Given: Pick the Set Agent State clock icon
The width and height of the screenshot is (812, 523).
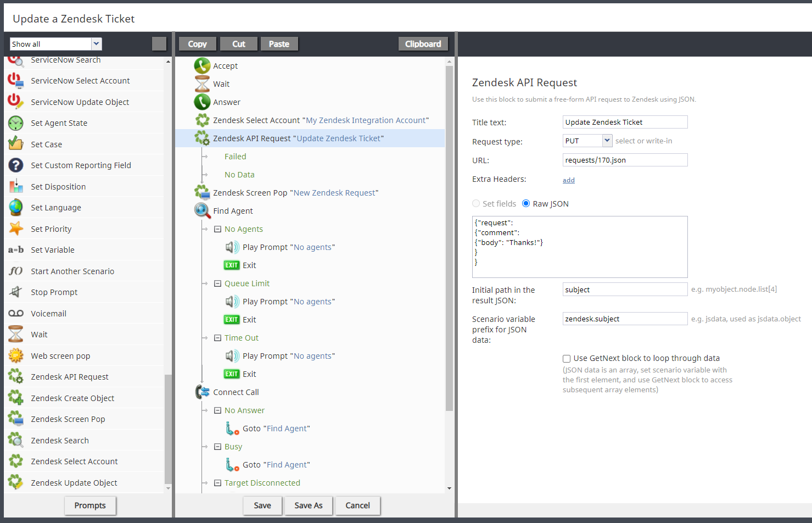Looking at the screenshot, I should (15, 123).
